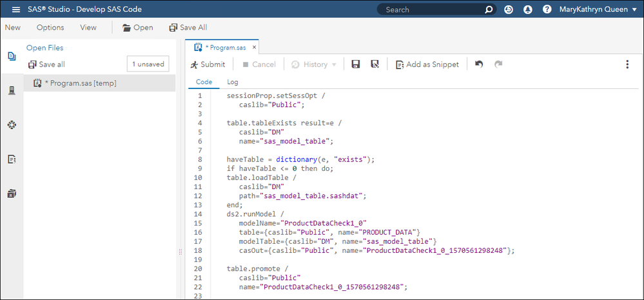Click the "ProductDataCheck1_0" modelName string

pyautogui.click(x=322, y=223)
